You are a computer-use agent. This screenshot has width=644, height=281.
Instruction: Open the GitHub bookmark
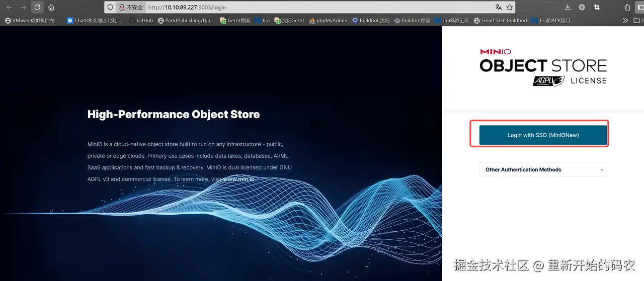[x=141, y=21]
